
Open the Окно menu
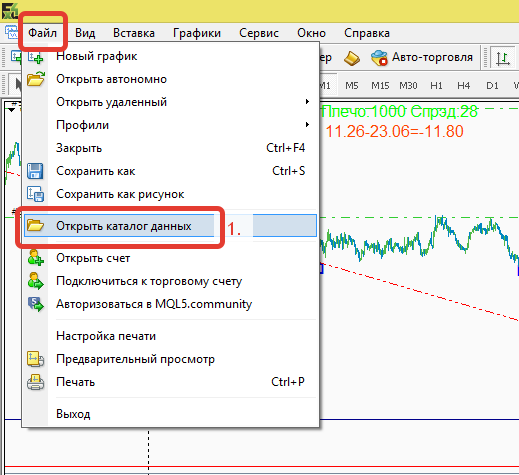(x=311, y=33)
